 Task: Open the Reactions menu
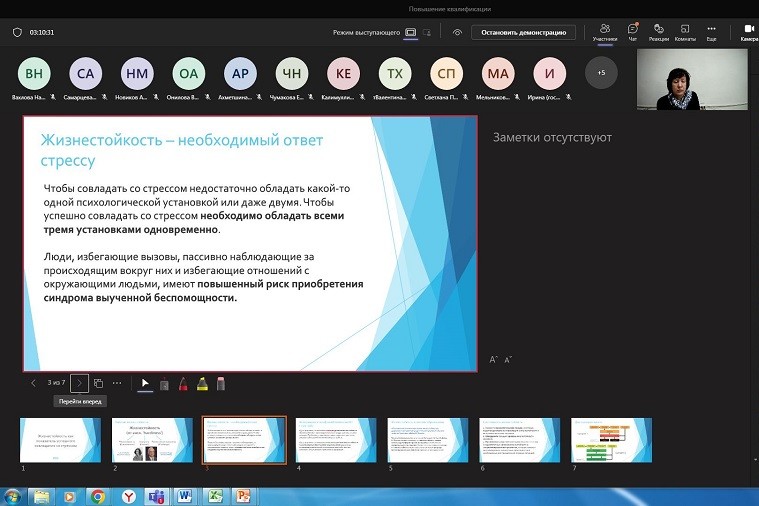[659, 32]
